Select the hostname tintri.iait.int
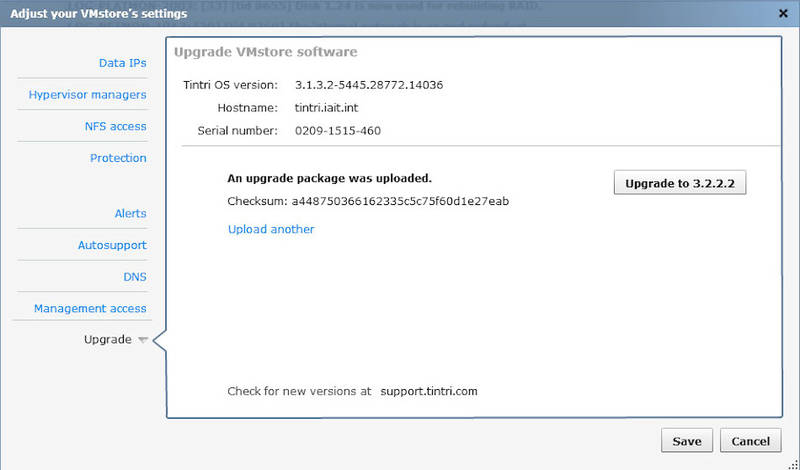 click(x=327, y=108)
